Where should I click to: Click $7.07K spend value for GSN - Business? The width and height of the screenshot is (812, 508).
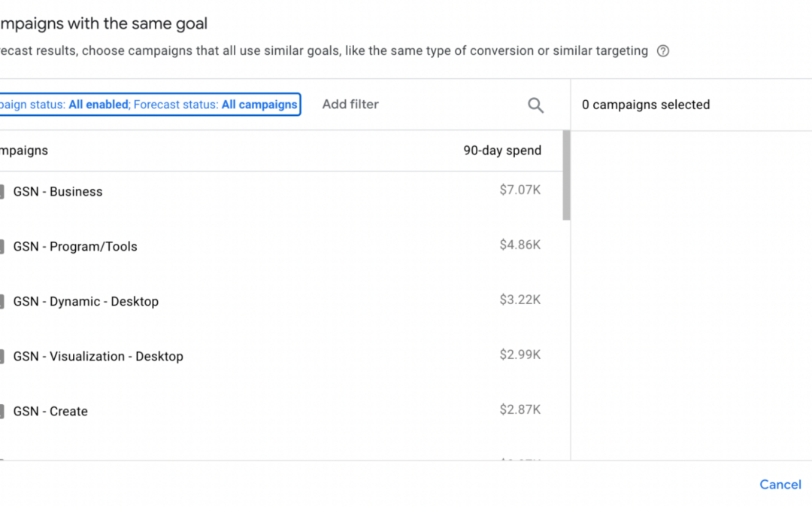tap(520, 190)
